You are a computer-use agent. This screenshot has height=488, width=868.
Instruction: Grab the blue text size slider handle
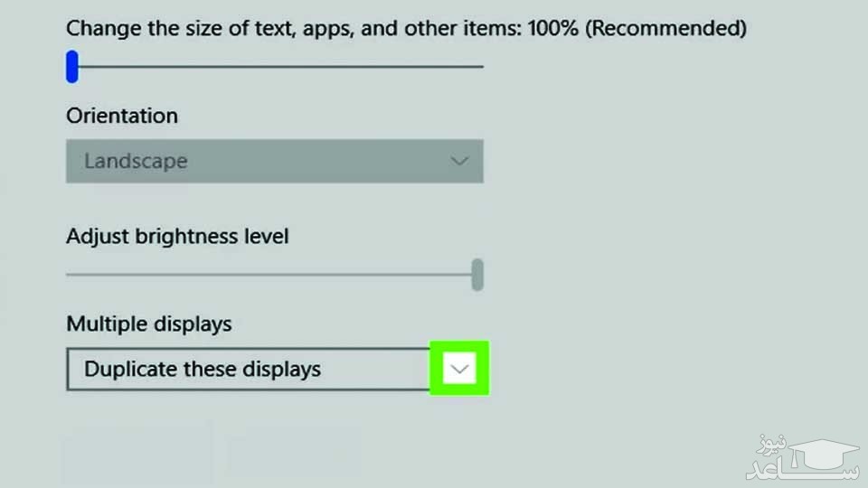click(x=72, y=66)
